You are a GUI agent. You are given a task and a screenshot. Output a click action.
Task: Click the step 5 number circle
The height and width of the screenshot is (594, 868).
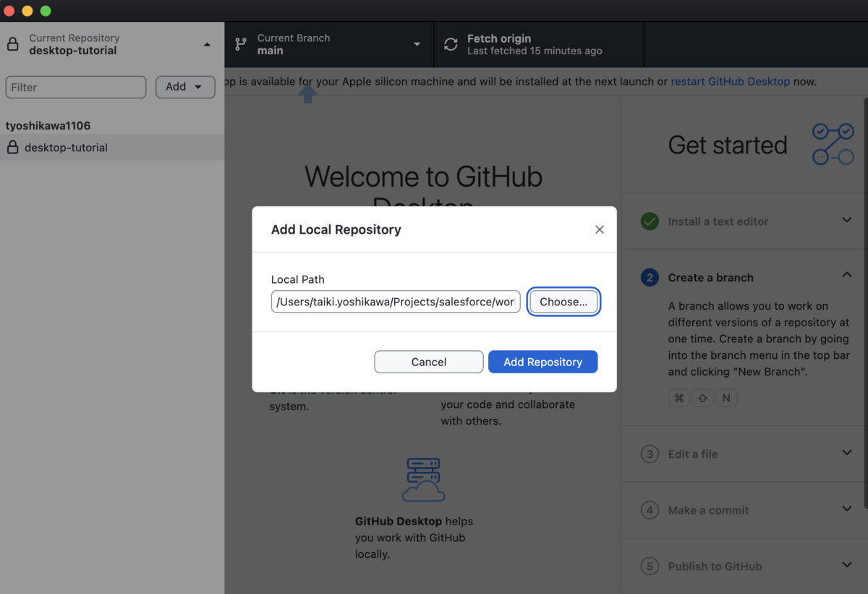click(650, 567)
